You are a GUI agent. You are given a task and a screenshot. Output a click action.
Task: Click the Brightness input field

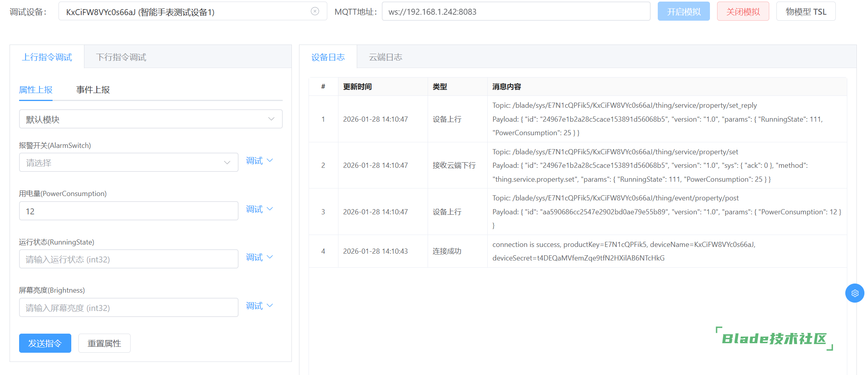tap(128, 308)
